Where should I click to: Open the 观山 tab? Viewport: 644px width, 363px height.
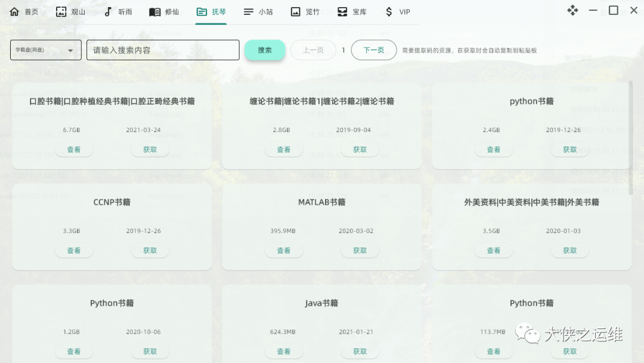click(70, 12)
